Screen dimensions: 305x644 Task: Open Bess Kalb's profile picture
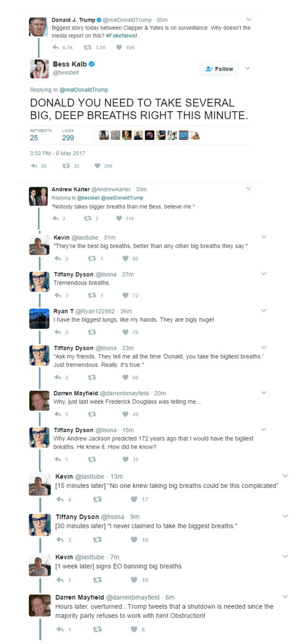click(40, 69)
